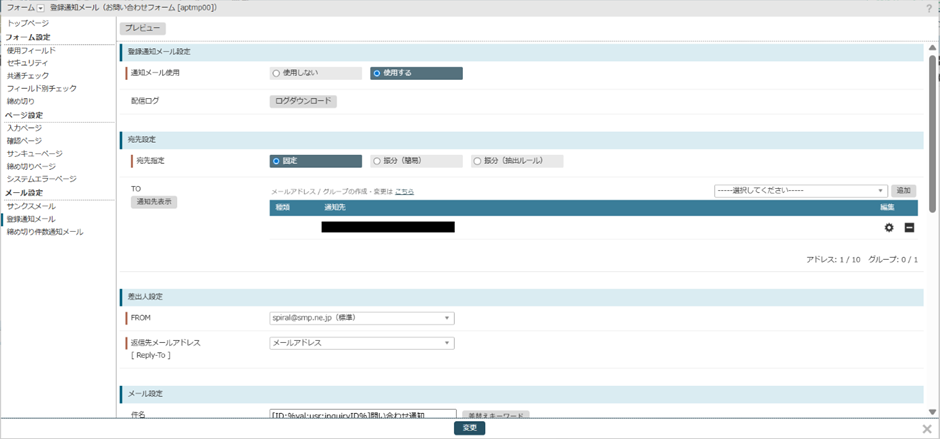This screenshot has height=439, width=940.
Task: Open the FROM sender dropdown
Action: click(362, 318)
